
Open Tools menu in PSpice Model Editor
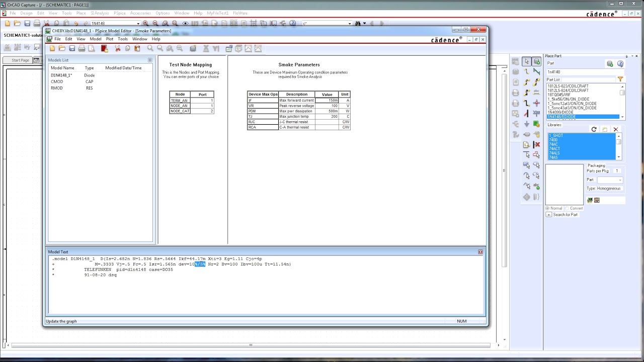(x=123, y=39)
